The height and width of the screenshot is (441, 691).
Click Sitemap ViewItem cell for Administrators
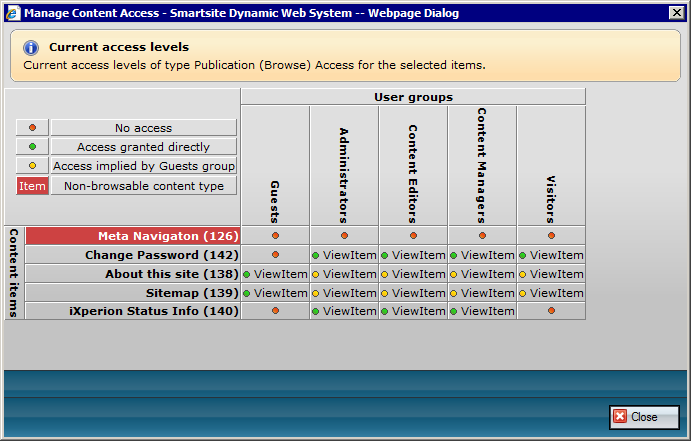tap(344, 293)
